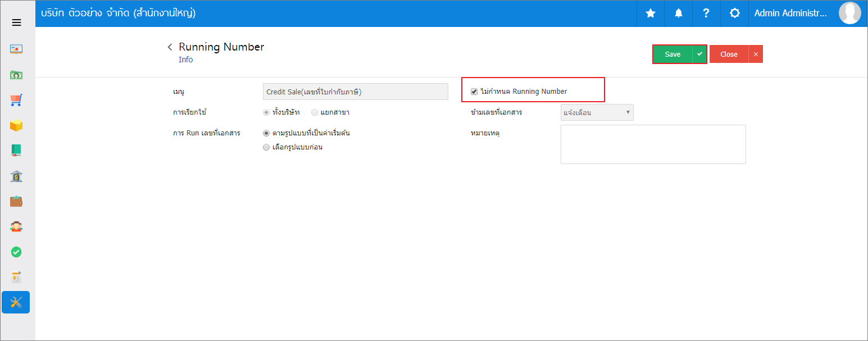The width and height of the screenshot is (868, 341).
Task: Open the green checkmark approval icon
Action: (16, 252)
